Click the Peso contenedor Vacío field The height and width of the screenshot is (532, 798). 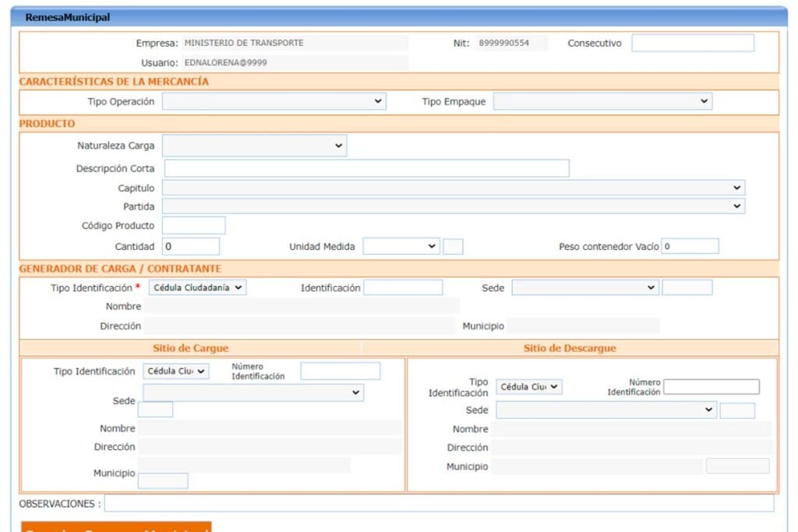coord(690,246)
